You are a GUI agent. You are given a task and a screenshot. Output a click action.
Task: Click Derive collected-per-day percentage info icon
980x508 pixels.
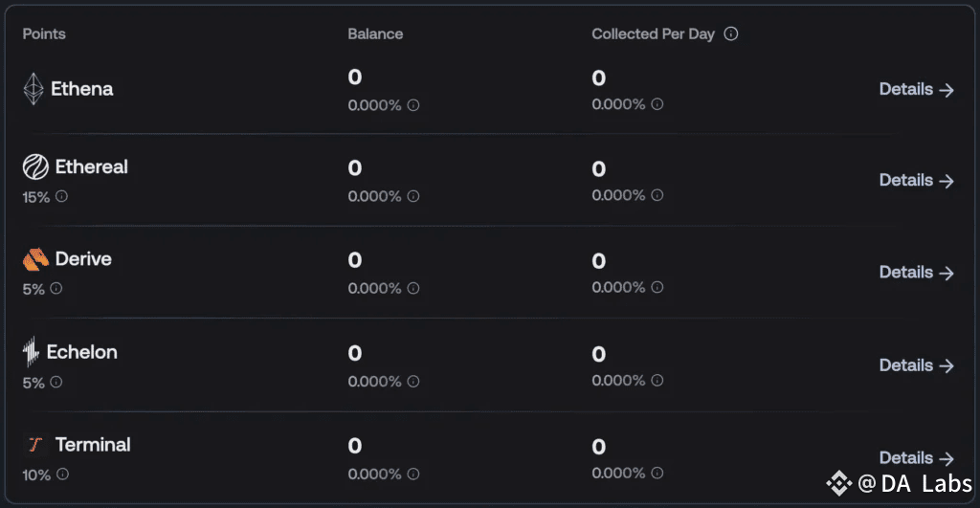(657, 287)
